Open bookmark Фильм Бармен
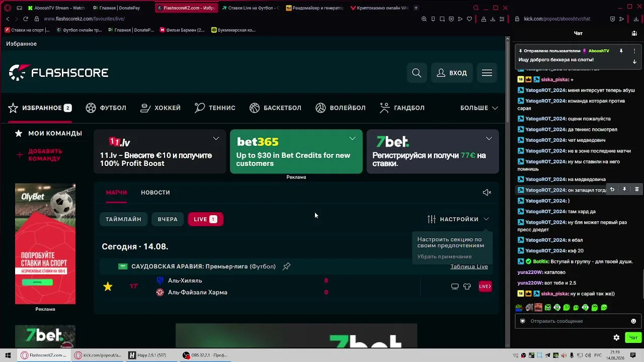Screen dimensions: 644x362 pos(182,30)
